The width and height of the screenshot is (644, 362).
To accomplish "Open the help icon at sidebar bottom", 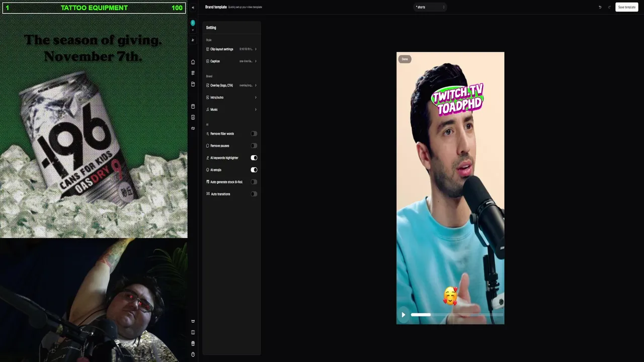I will tap(193, 354).
